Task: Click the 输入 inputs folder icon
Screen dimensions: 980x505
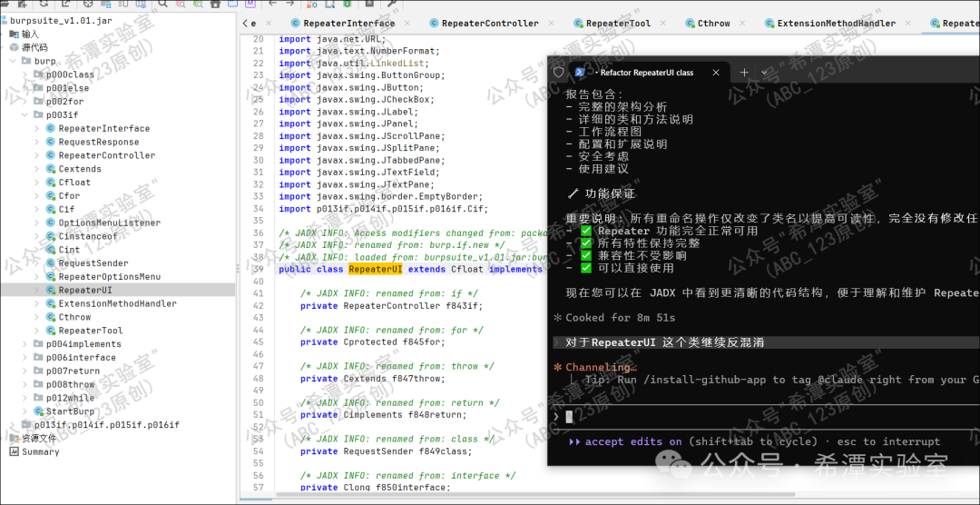Action: [14, 34]
